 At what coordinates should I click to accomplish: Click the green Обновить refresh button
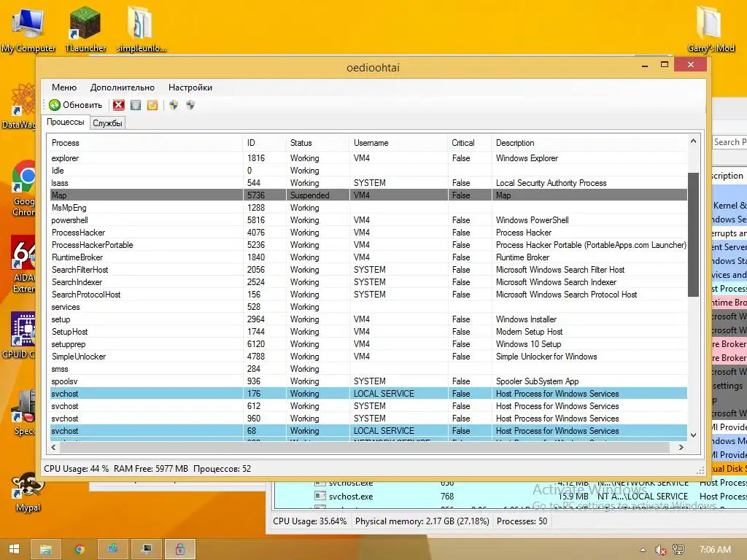pos(75,105)
